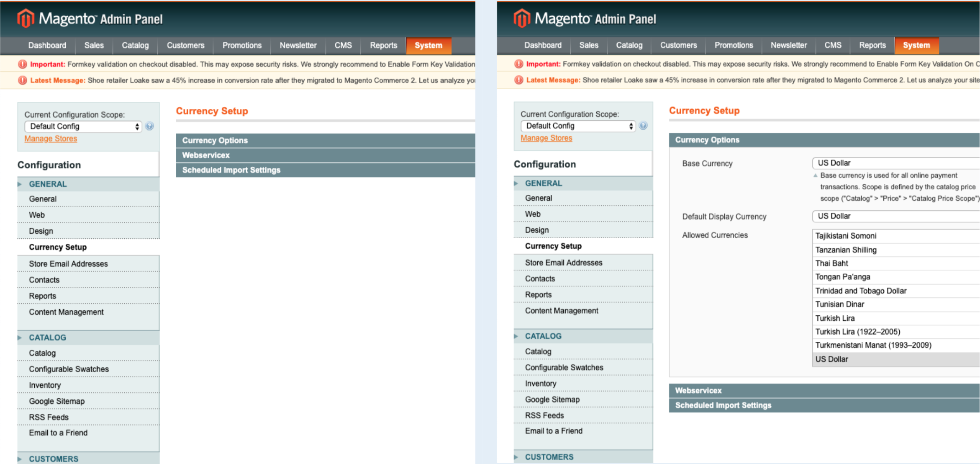Open left Current Configuration Scope dropdown
This screenshot has width=980, height=464.
[x=83, y=126]
